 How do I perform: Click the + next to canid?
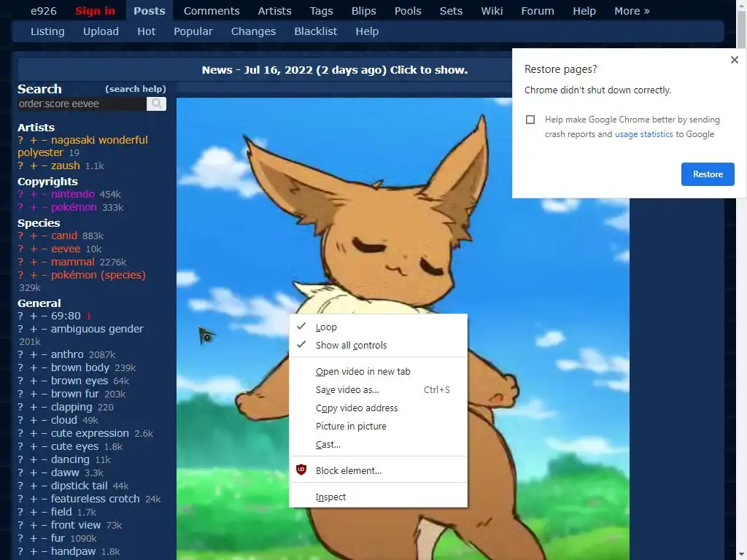pos(34,236)
